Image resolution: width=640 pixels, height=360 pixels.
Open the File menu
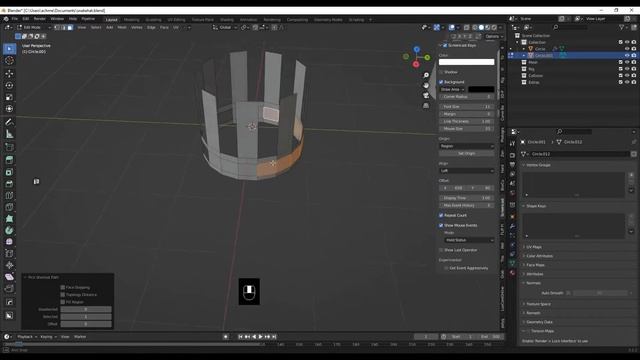pyautogui.click(x=15, y=19)
